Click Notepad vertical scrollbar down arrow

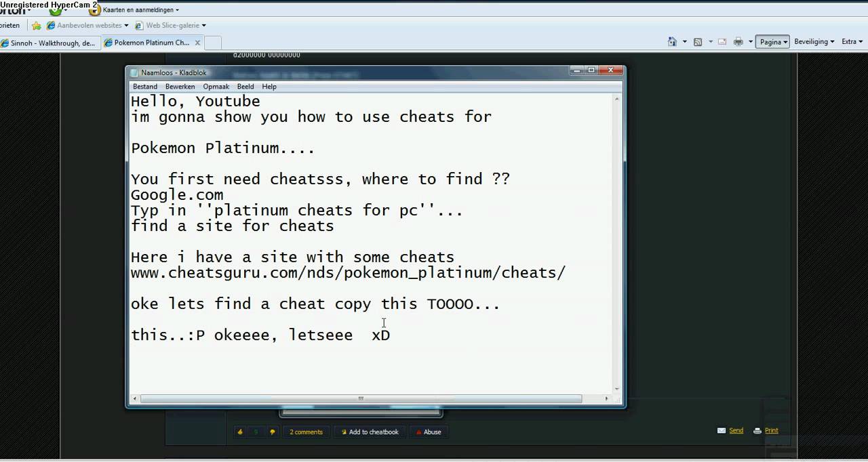[617, 389]
